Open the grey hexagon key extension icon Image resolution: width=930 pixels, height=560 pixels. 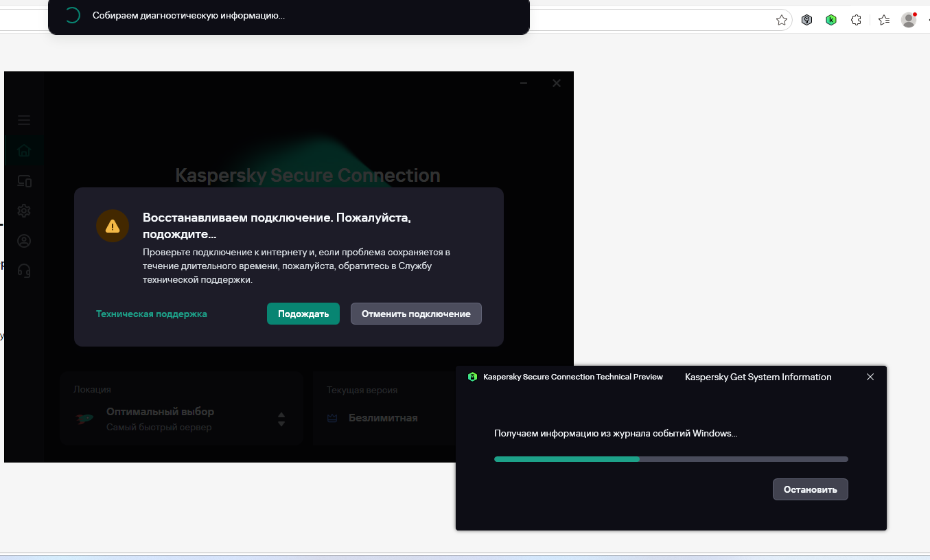[807, 20]
